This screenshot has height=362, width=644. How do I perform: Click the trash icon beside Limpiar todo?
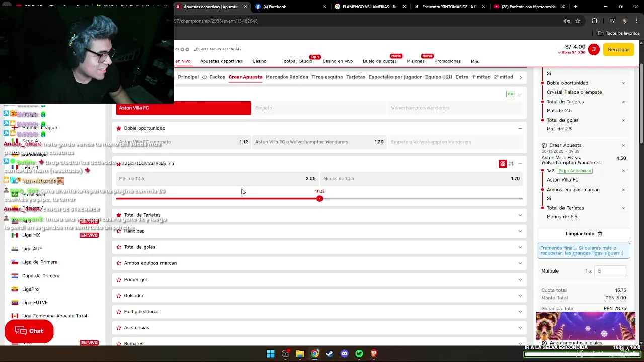[599, 234]
